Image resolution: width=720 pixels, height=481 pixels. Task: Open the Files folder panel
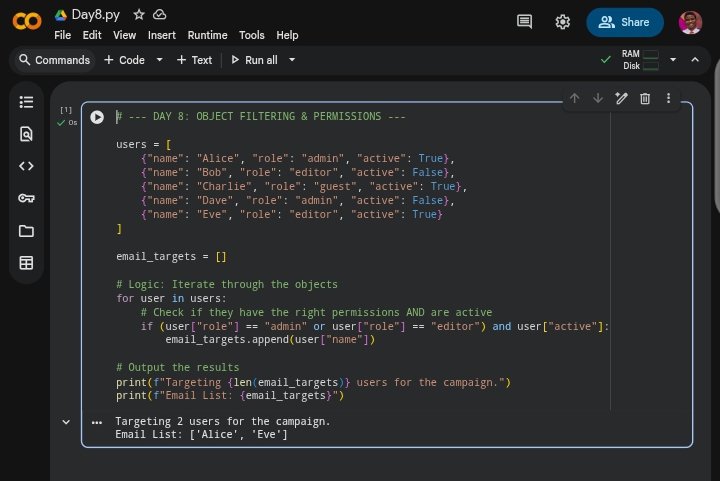(26, 231)
